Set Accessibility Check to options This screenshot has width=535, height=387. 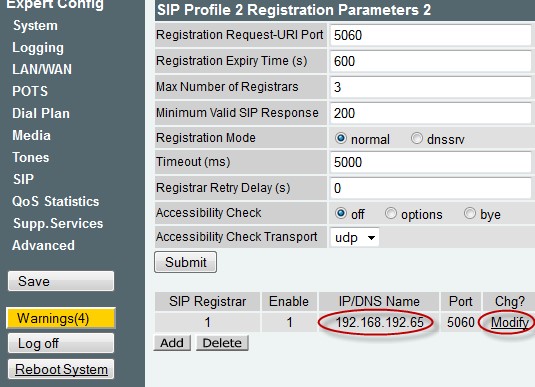[391, 213]
